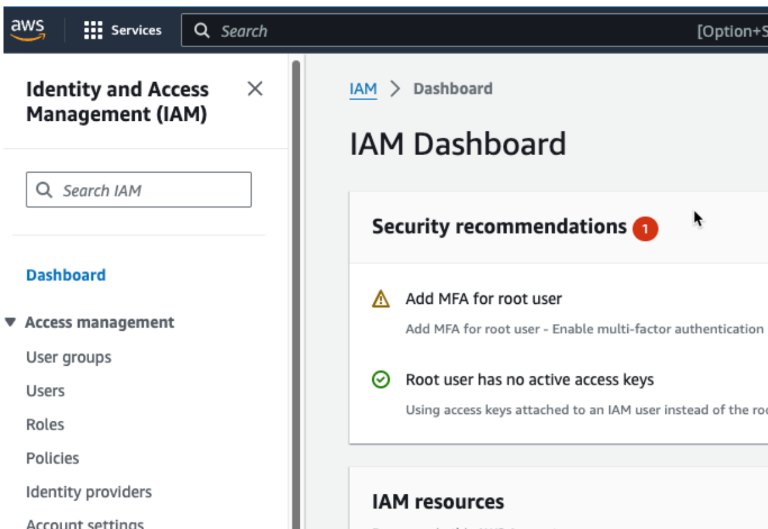Open Policies in the sidebar
Image resolution: width=768 pixels, height=529 pixels.
(52, 458)
